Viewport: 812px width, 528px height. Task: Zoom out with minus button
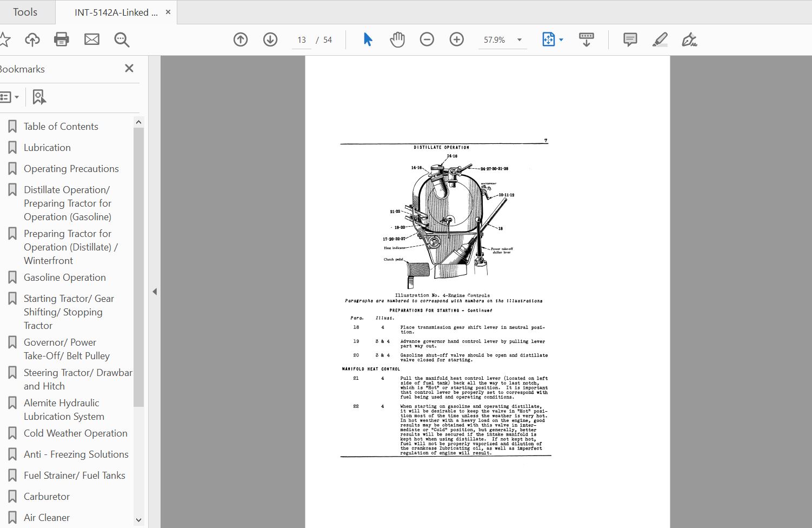pyautogui.click(x=427, y=39)
